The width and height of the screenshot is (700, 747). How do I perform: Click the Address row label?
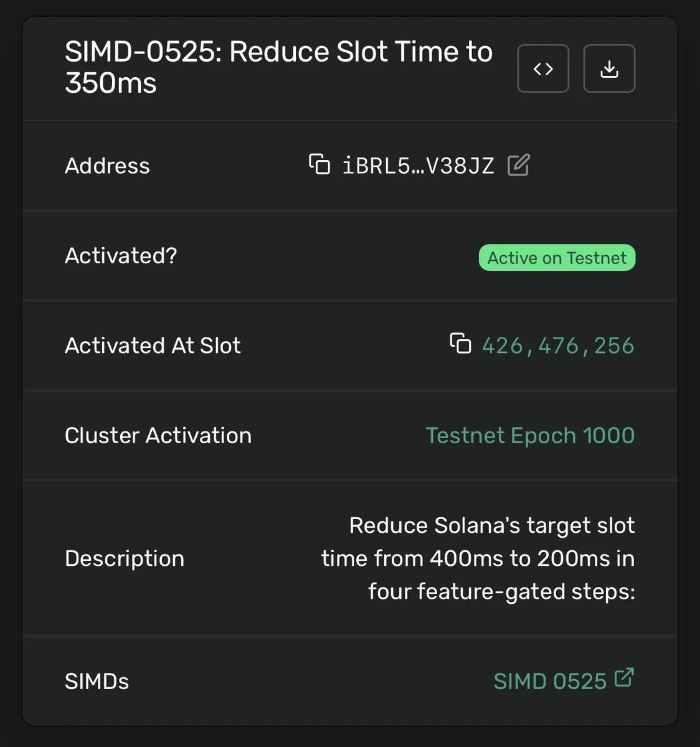pos(107,166)
